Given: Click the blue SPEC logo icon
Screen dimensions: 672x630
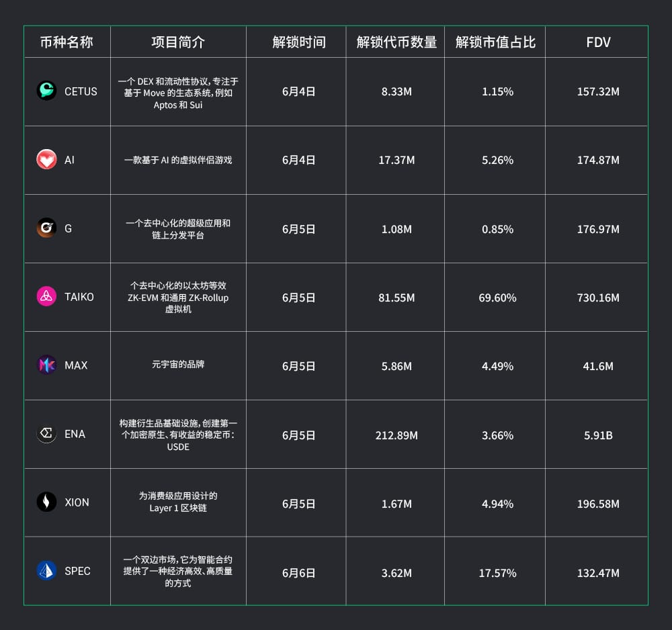Looking at the screenshot, I should pos(46,571).
